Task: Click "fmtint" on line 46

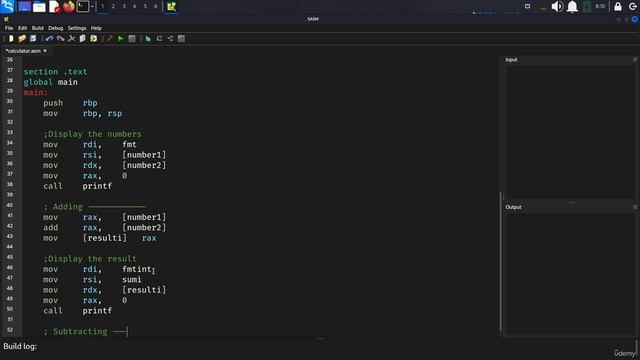Action: point(137,269)
